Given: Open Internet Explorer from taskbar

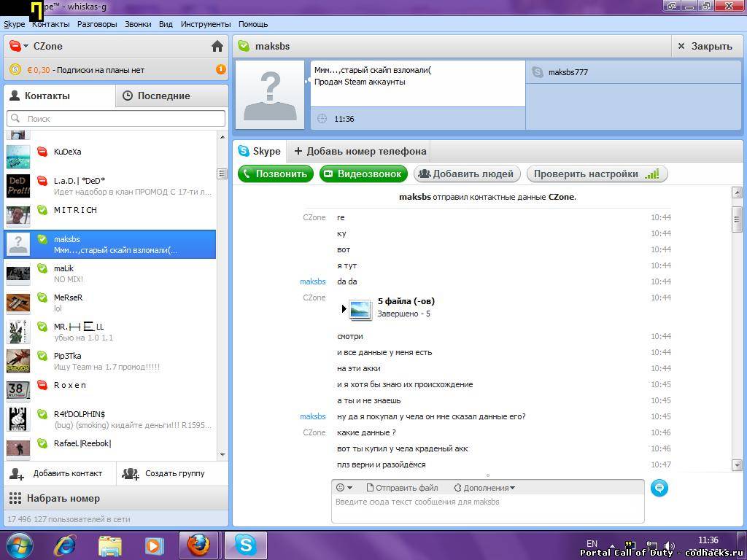Looking at the screenshot, I should click(x=65, y=545).
